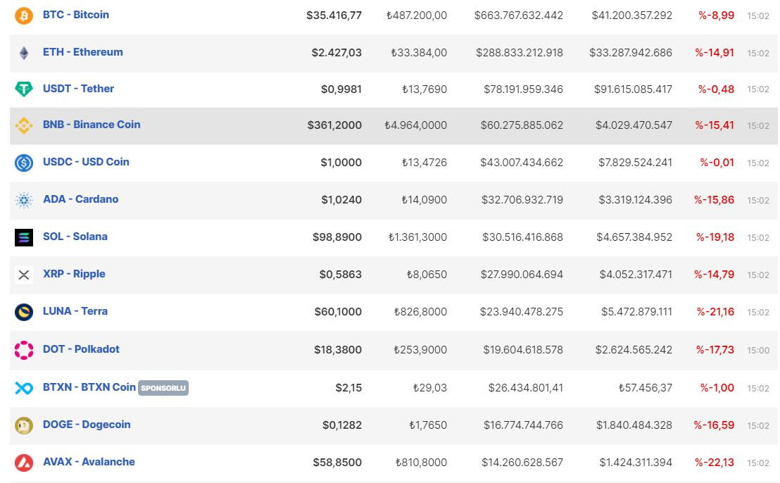Select Avalanche market cap $14.260.628.567
This screenshot has height=483, width=780.
522,463
